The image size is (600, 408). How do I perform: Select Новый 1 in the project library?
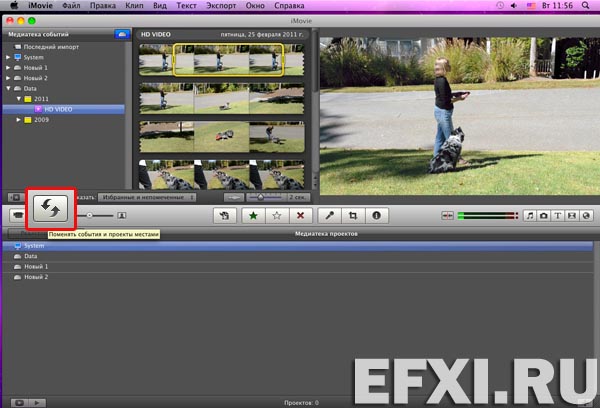click(298, 266)
